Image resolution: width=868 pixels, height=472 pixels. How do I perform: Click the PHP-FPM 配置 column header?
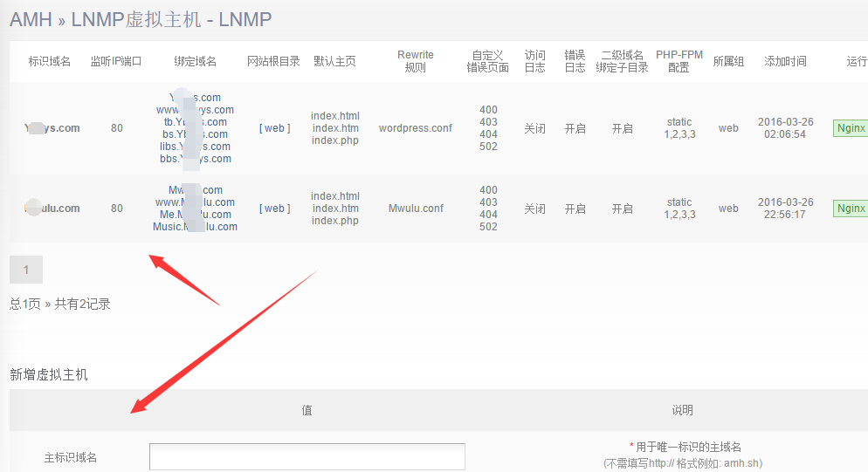679,61
